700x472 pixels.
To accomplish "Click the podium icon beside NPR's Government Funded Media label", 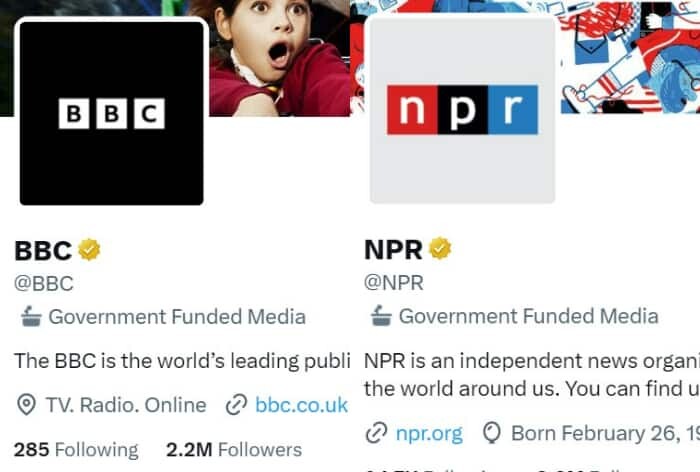I will 381,316.
